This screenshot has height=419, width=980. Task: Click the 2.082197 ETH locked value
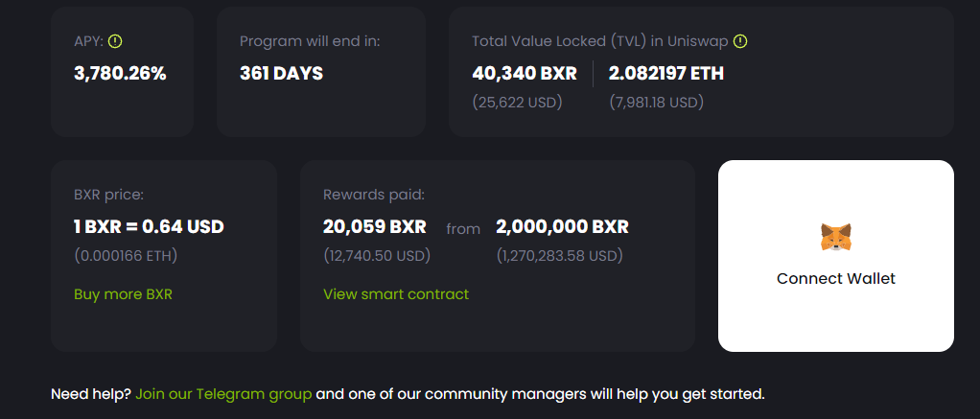[666, 73]
